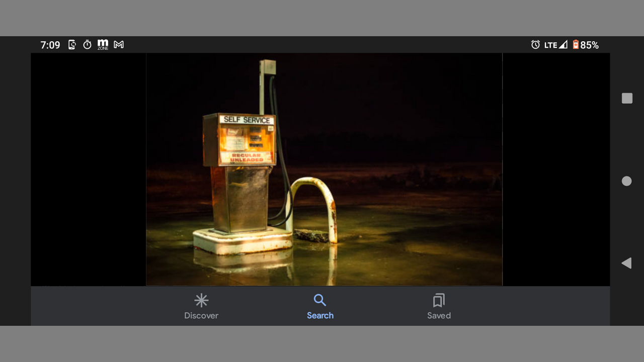Image resolution: width=644 pixels, height=362 pixels.
Task: Tap the Discover asterisk icon
Action: pos(201,301)
